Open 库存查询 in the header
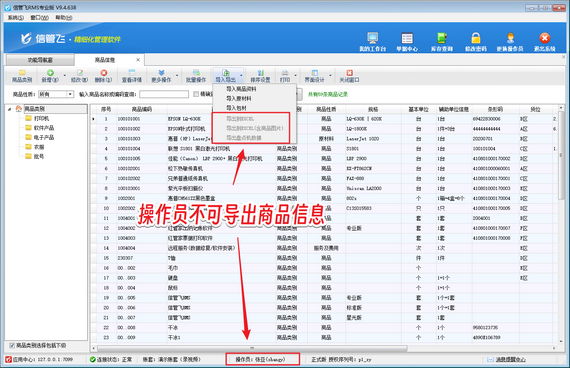The width and height of the screenshot is (570, 368). pos(442,41)
